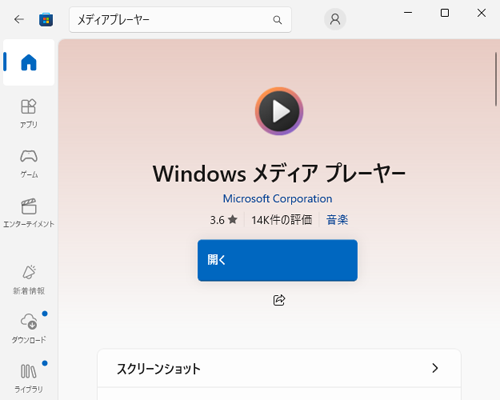This screenshot has height=400, width=500.
Task: Expand スクリーンショット section with the chevron
Action: [435, 368]
